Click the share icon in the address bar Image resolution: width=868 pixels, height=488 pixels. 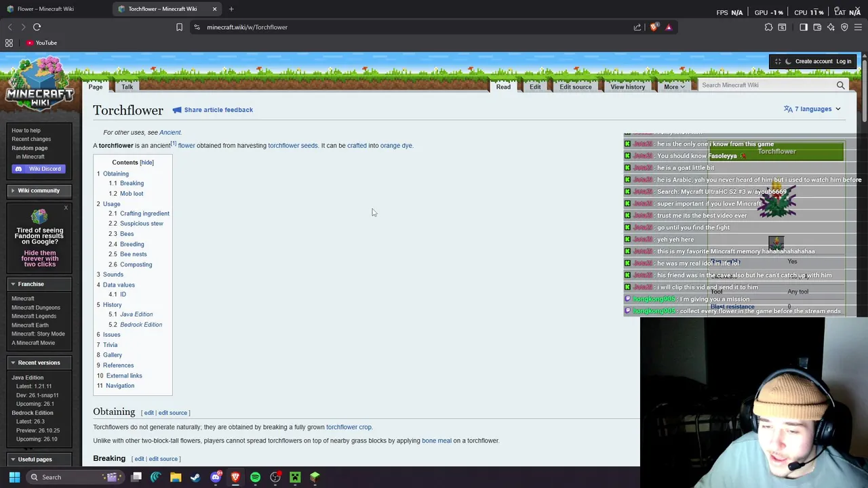pyautogui.click(x=637, y=27)
